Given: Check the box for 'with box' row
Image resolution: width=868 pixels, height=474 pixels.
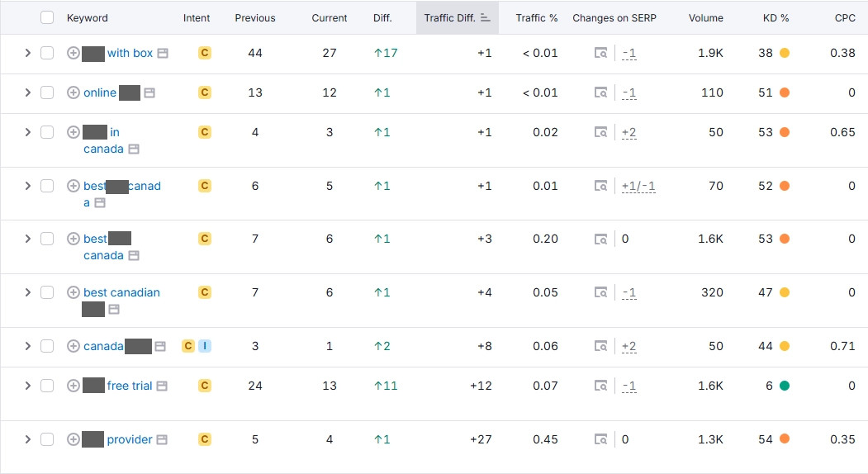Looking at the screenshot, I should pos(47,53).
